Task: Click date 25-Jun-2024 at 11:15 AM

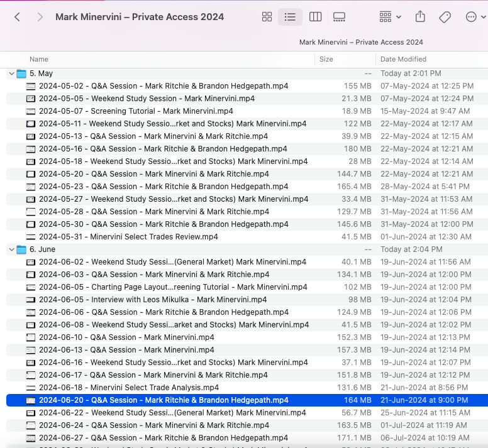Action: point(425,413)
